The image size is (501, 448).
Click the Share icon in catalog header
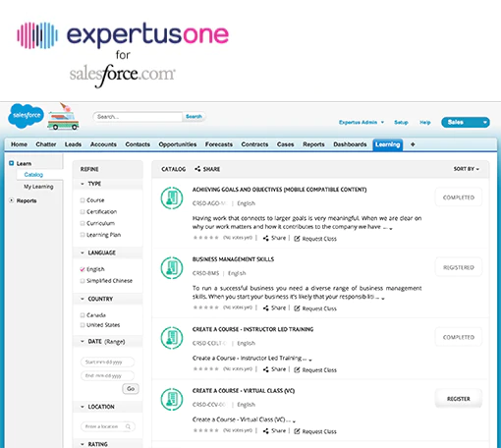pos(197,169)
